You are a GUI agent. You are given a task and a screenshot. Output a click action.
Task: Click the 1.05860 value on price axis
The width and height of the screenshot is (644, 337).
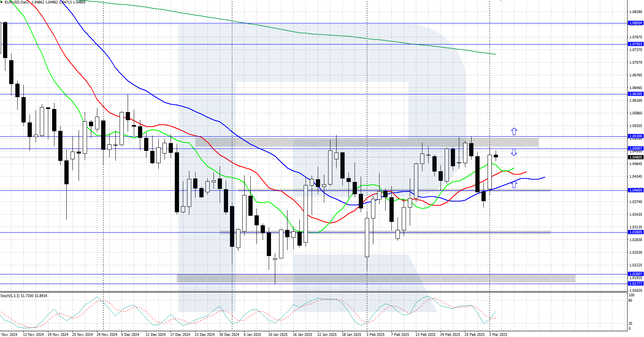click(x=636, y=113)
